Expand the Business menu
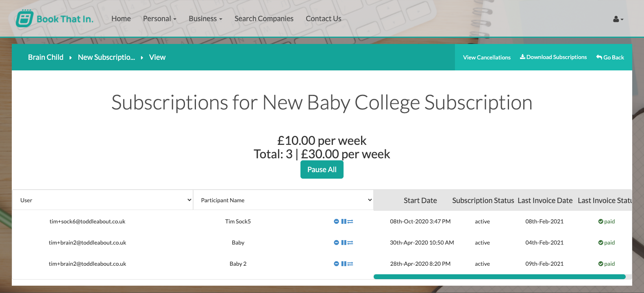644x293 pixels. (x=205, y=19)
